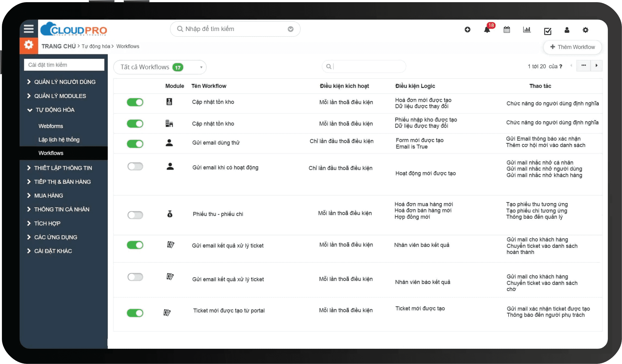
Task: Click the Thêm Workflow button
Action: [x=572, y=47]
